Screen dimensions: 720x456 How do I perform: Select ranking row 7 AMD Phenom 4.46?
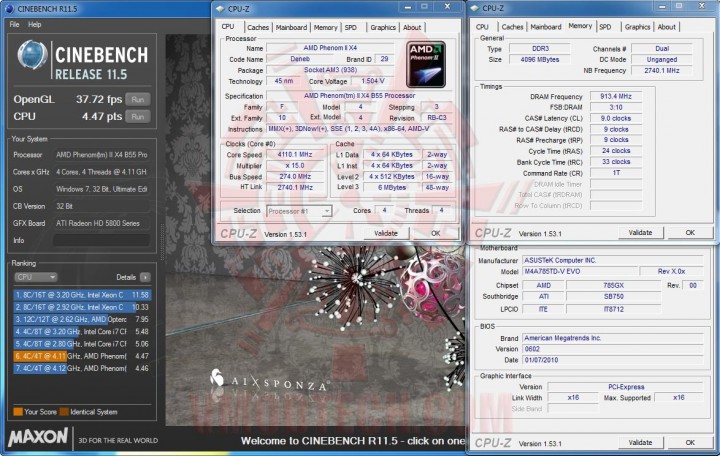tap(82, 368)
